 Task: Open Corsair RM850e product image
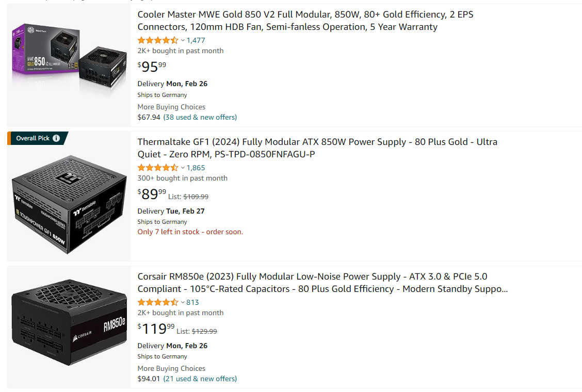[69, 326]
